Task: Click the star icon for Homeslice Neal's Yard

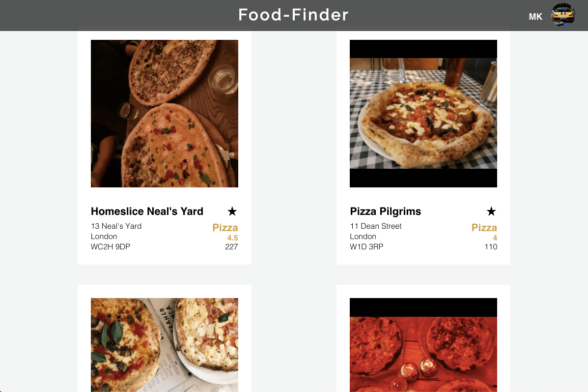Action: 232,211
